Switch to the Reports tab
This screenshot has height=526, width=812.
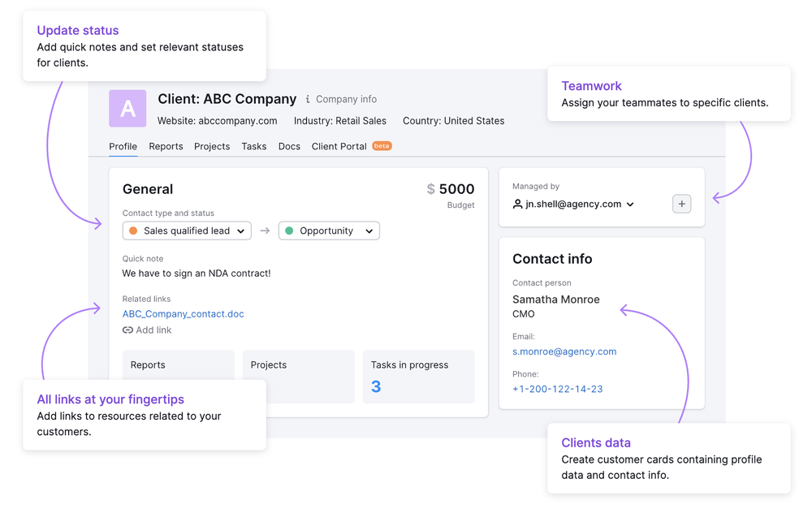166,146
